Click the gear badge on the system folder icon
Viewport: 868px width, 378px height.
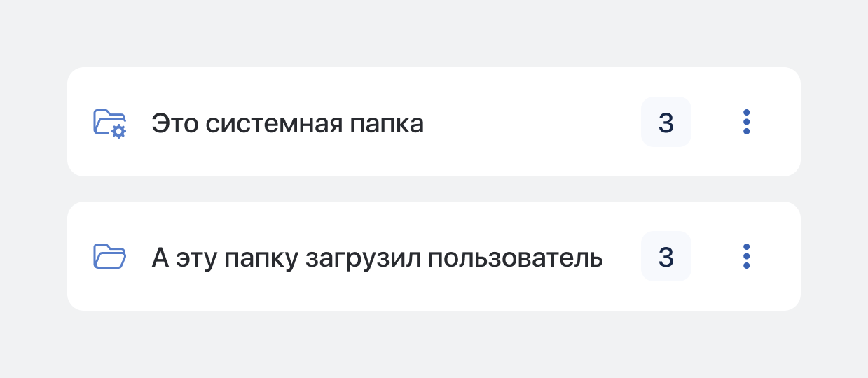[119, 131]
